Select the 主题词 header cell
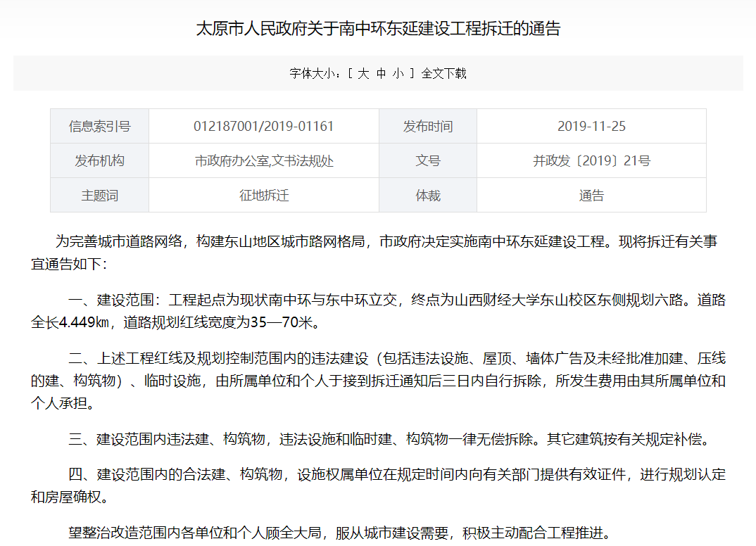 coord(99,196)
